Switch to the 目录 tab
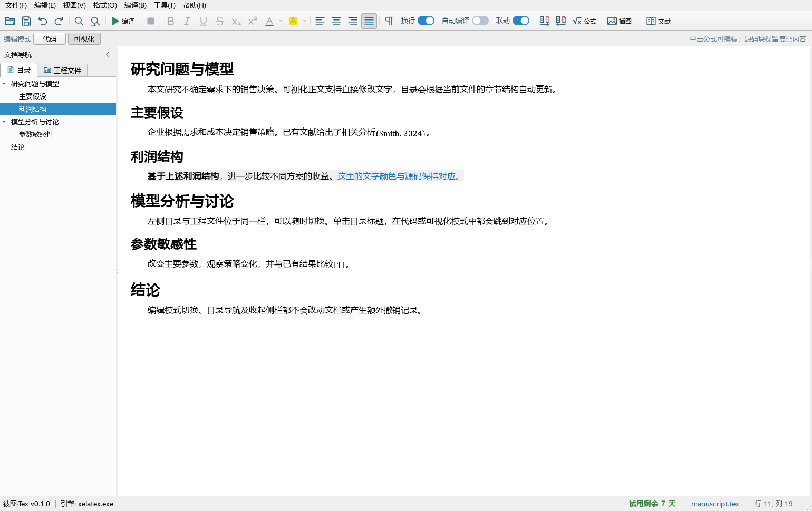812x511 pixels. 19,70
